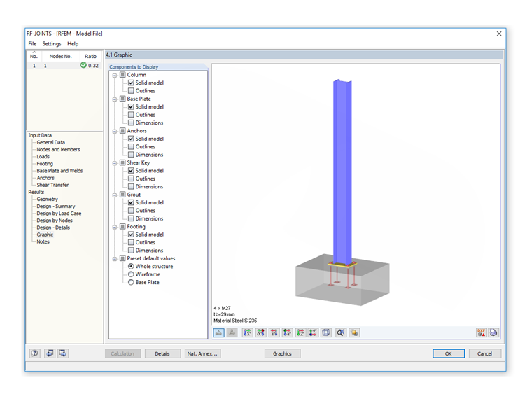
Task: Print the graphic using printer icon
Action: [x=493, y=332]
